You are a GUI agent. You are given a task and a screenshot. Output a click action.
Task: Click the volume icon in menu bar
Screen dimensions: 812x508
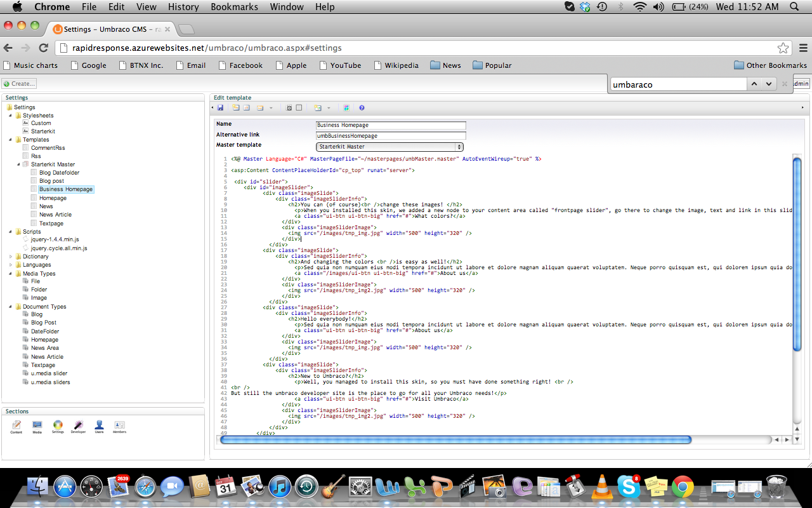[658, 7]
